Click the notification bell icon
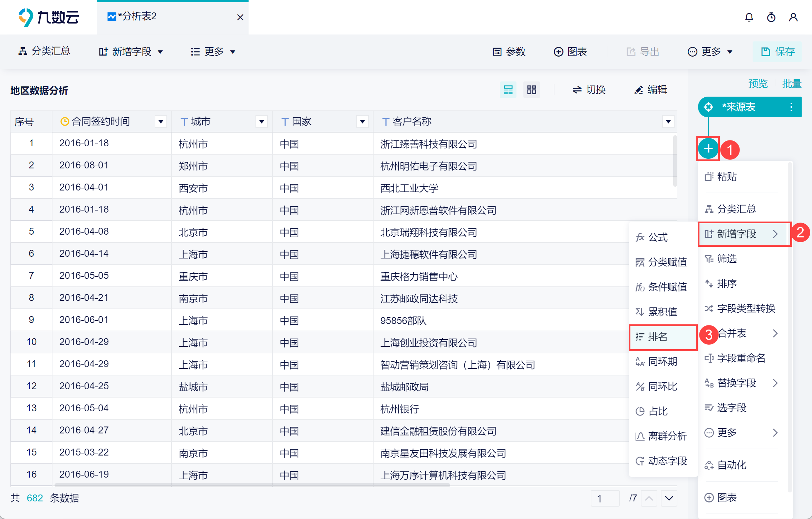This screenshot has height=519, width=812. click(x=749, y=17)
